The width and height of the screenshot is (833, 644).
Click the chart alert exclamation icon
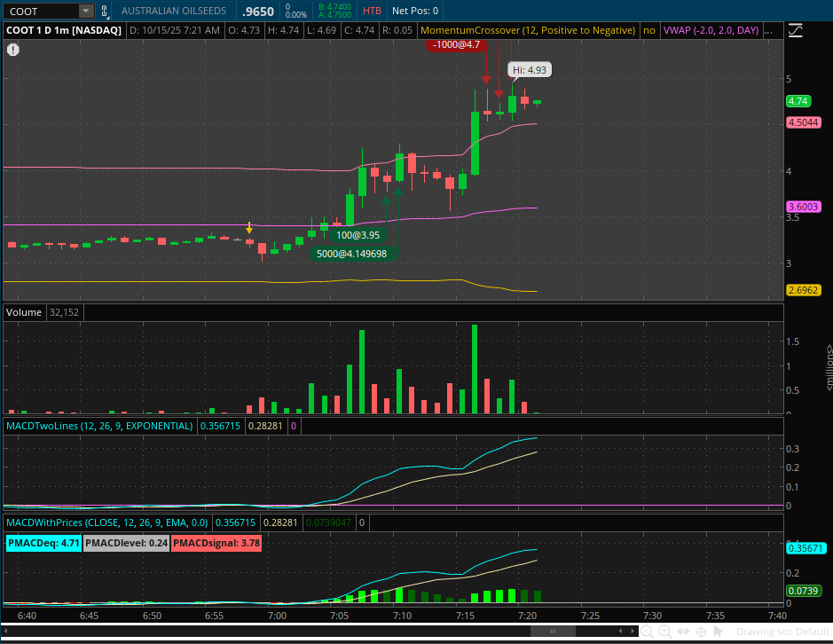(13, 50)
